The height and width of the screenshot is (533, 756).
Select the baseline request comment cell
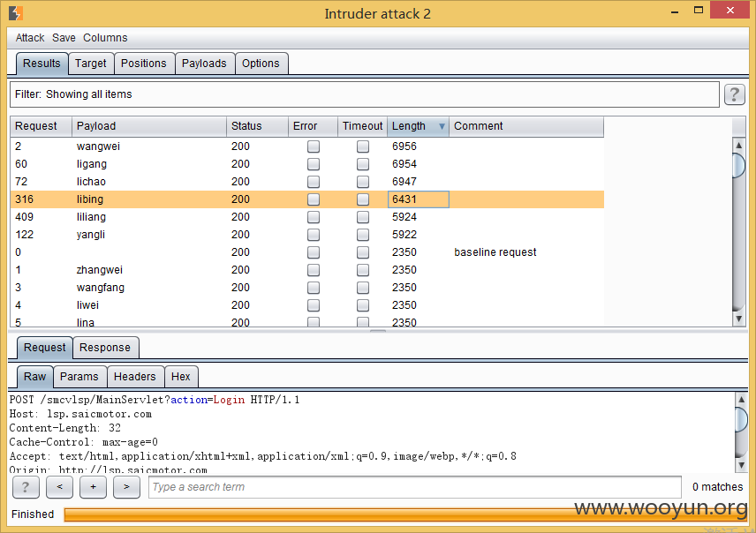pos(526,252)
